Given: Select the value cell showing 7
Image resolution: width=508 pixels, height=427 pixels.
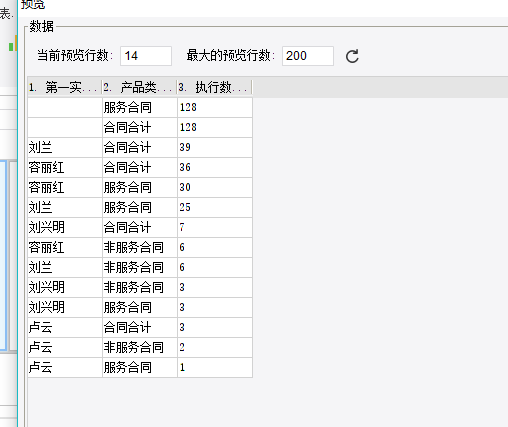Looking at the screenshot, I should tap(215, 227).
